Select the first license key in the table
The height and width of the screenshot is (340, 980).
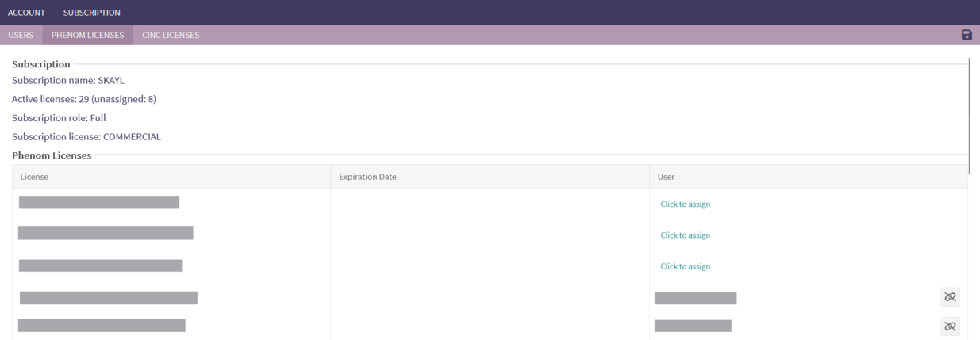coord(99,202)
